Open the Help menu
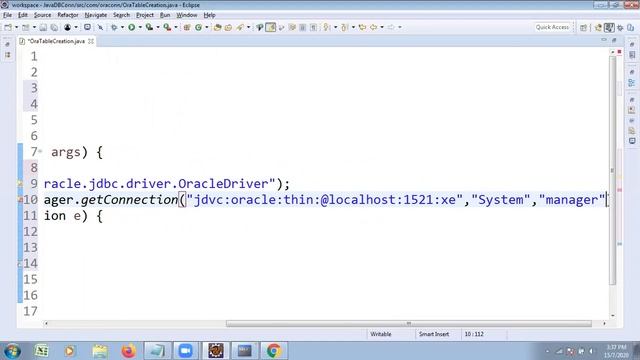This screenshot has height=360, width=640. (x=209, y=15)
